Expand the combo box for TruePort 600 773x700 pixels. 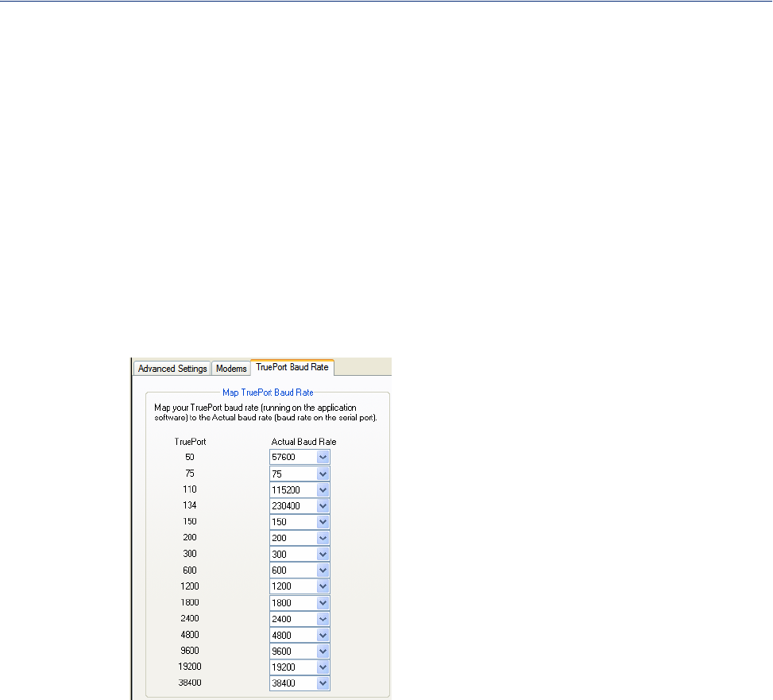tap(323, 570)
